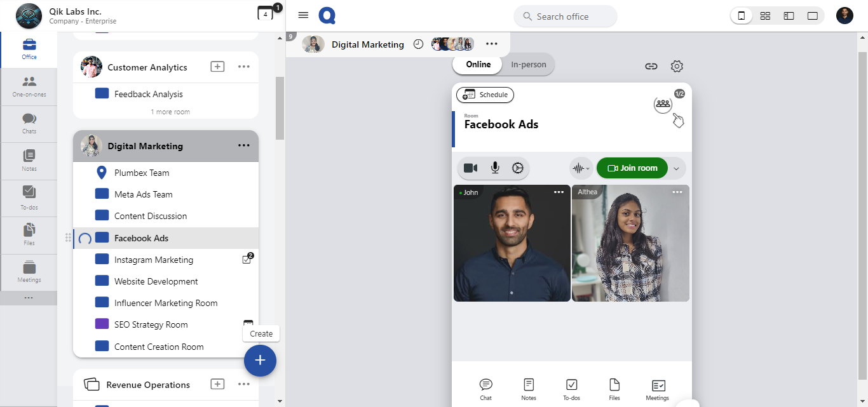The width and height of the screenshot is (868, 407).
Task: Click the Search office field
Action: [x=565, y=17]
